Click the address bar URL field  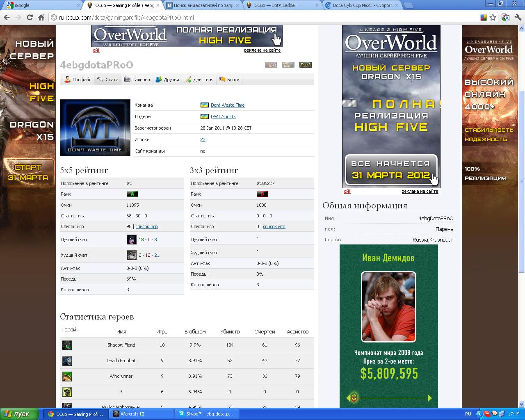click(262, 18)
